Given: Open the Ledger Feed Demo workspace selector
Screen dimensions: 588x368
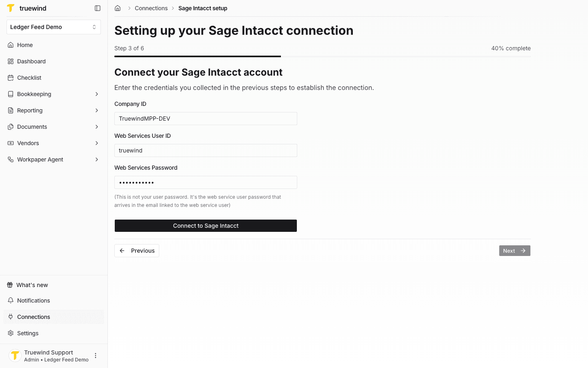Looking at the screenshot, I should [53, 27].
